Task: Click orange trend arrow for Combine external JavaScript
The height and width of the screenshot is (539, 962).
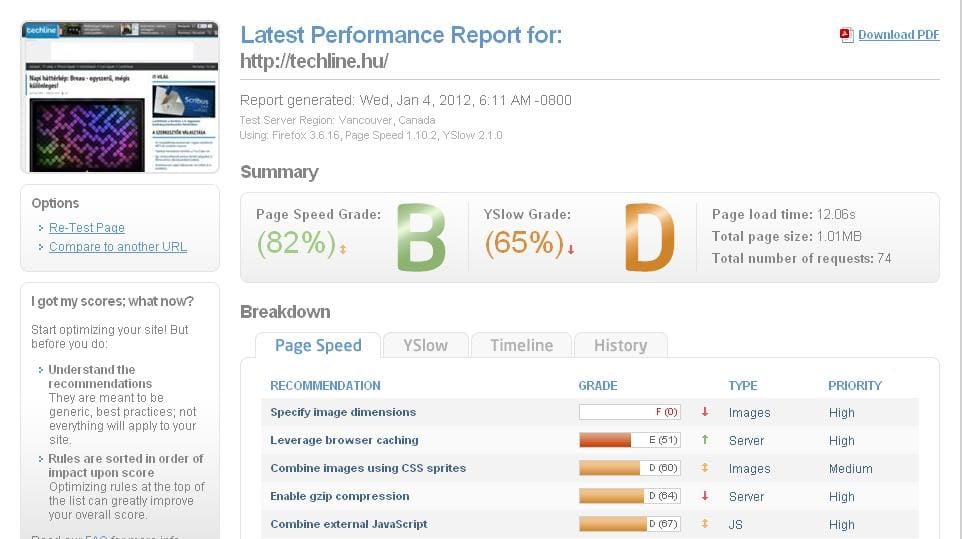Action: click(x=705, y=524)
